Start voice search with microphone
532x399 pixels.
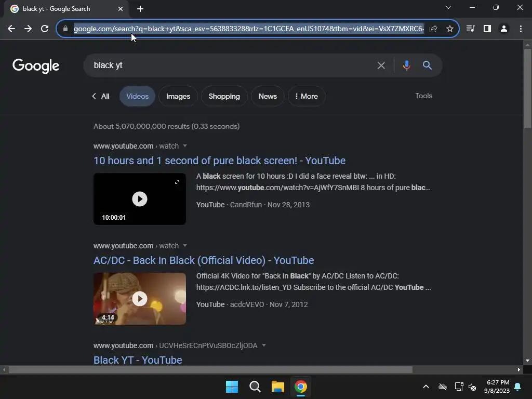click(406, 65)
